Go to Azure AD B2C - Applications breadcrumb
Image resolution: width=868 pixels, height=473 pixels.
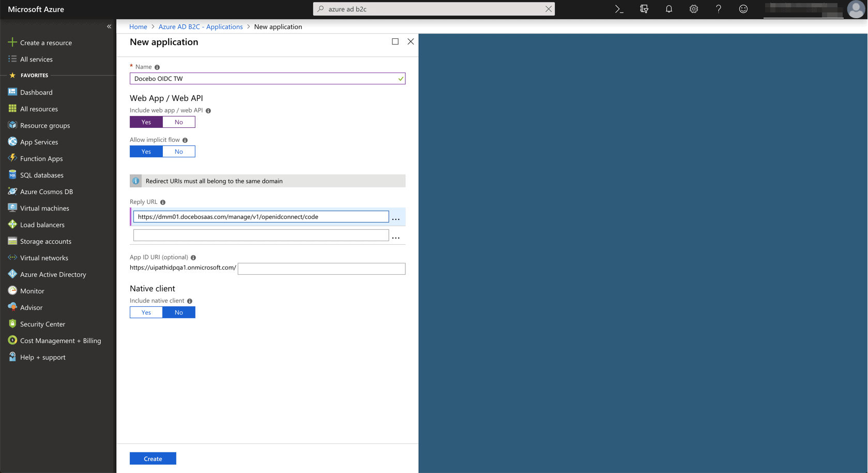pyautogui.click(x=201, y=27)
